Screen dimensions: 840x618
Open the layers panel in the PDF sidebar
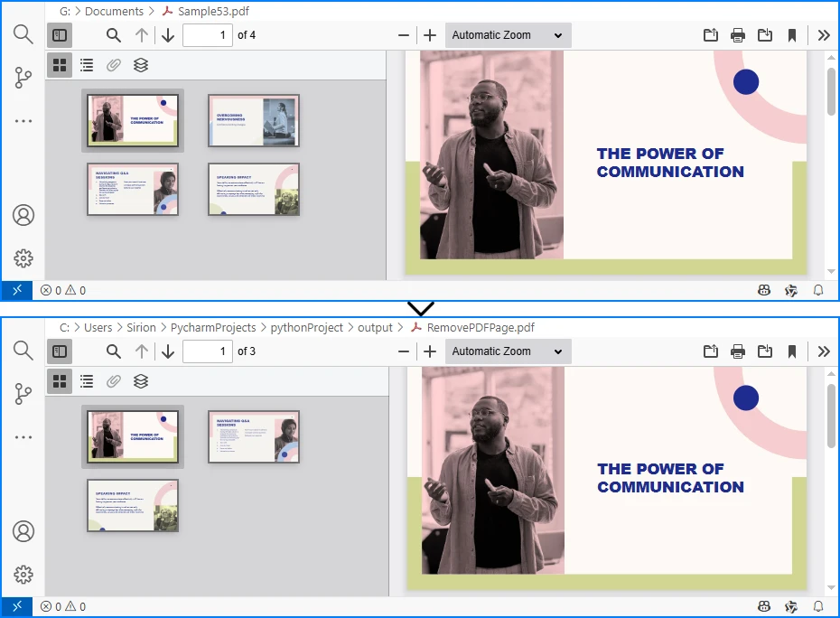coord(140,64)
